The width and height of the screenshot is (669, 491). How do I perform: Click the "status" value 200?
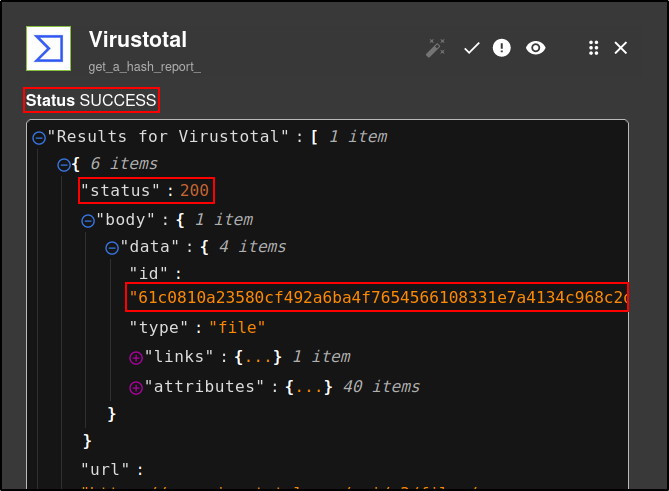click(x=194, y=191)
